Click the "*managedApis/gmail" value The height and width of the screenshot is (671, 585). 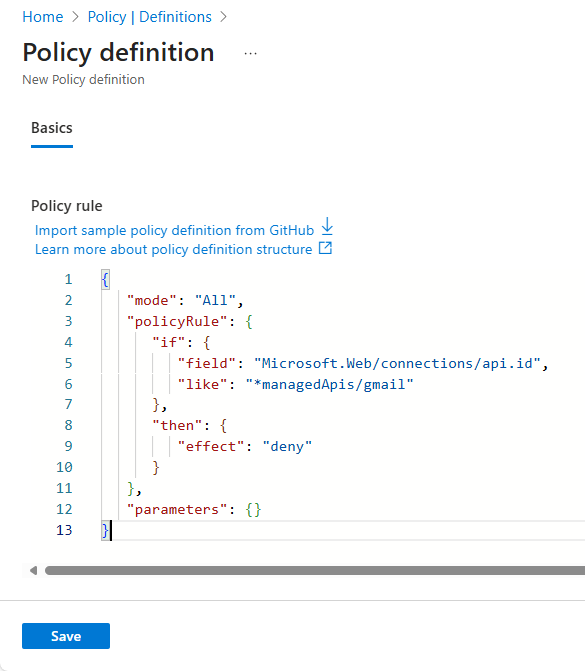[x=330, y=384]
